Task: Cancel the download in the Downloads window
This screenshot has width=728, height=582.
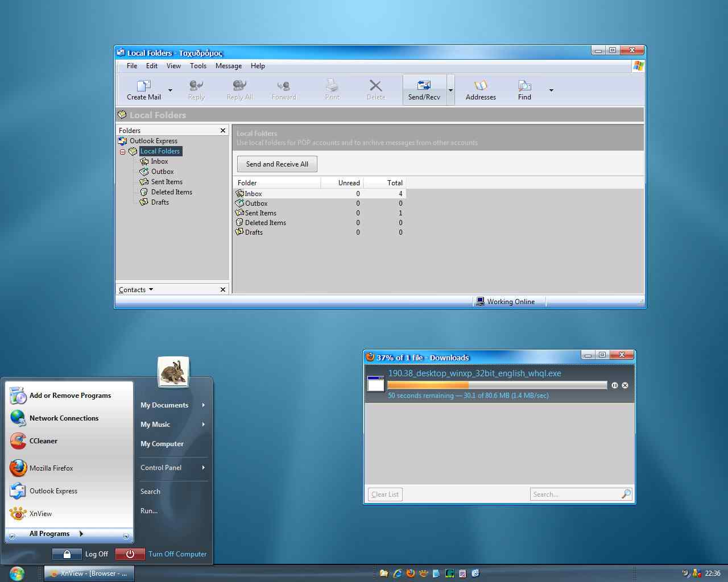Action: pos(625,385)
